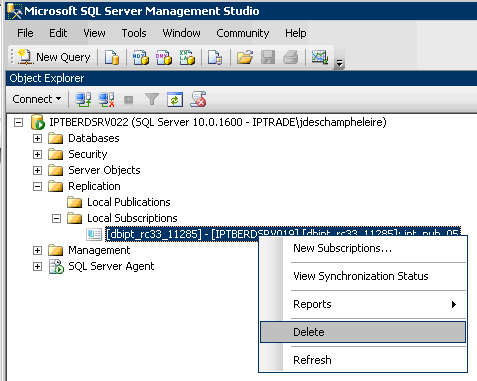The width and height of the screenshot is (477, 381).
Task: Select the IPTBERDSRV022 server tree item
Action: point(218,122)
